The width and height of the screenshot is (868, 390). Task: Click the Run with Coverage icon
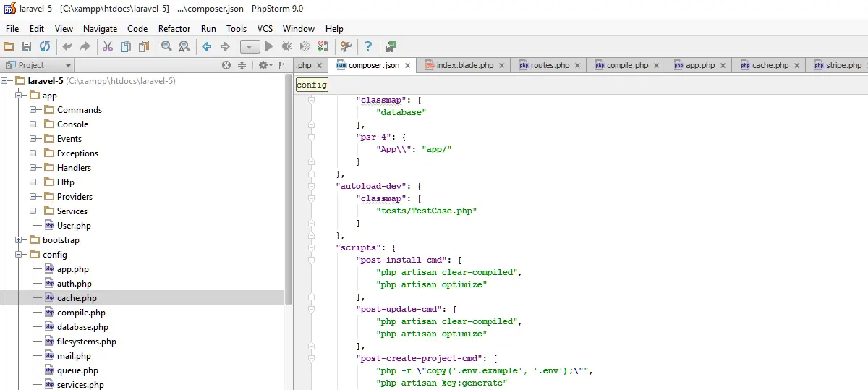305,46
